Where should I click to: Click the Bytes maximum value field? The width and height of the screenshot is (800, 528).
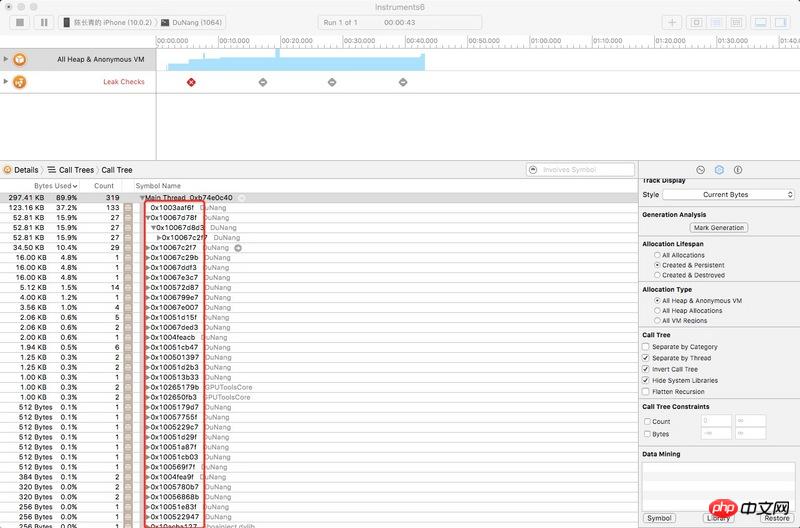pos(751,433)
